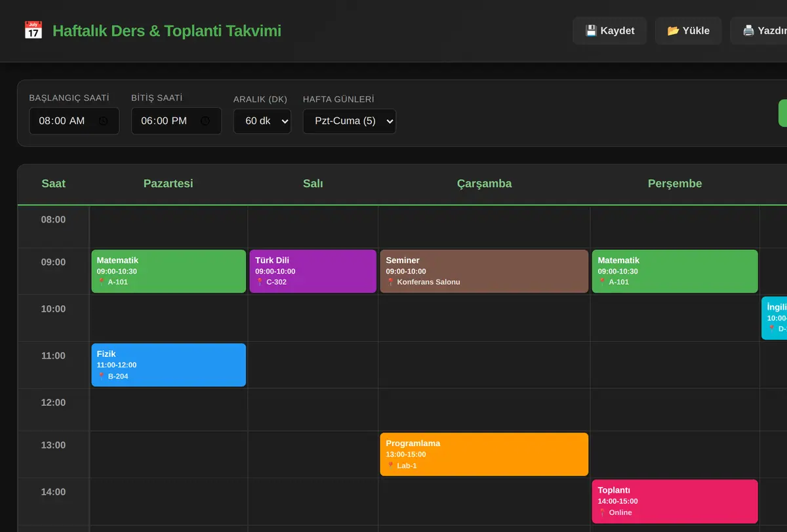Viewport: 787px width, 532px height.
Task: Click the Saat column header
Action: point(54,184)
